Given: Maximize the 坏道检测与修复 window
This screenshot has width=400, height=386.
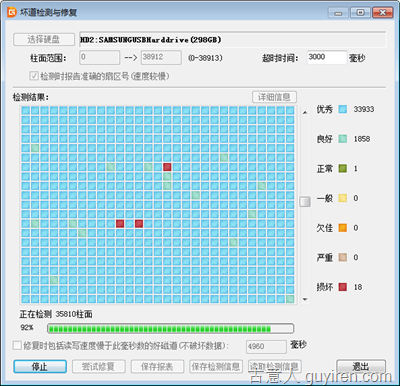Looking at the screenshot, I should [360, 13].
